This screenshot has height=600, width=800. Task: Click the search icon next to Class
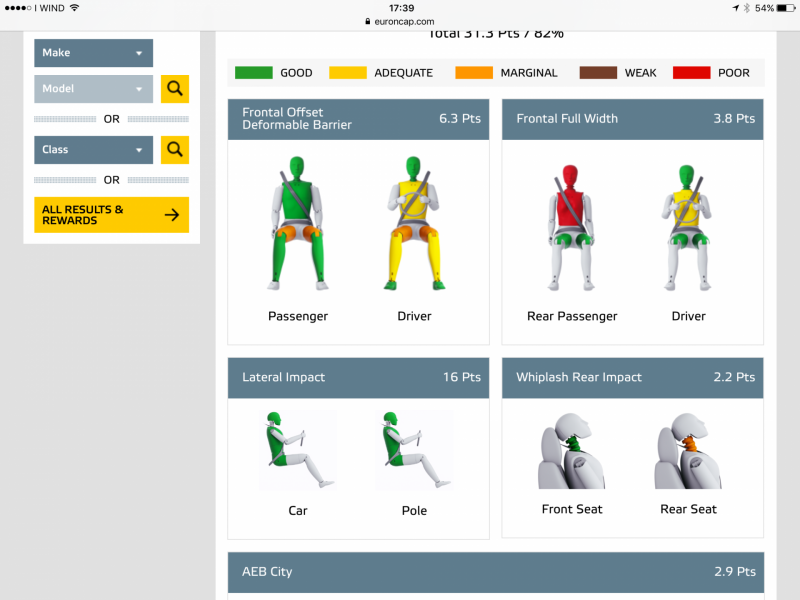pyautogui.click(x=175, y=150)
